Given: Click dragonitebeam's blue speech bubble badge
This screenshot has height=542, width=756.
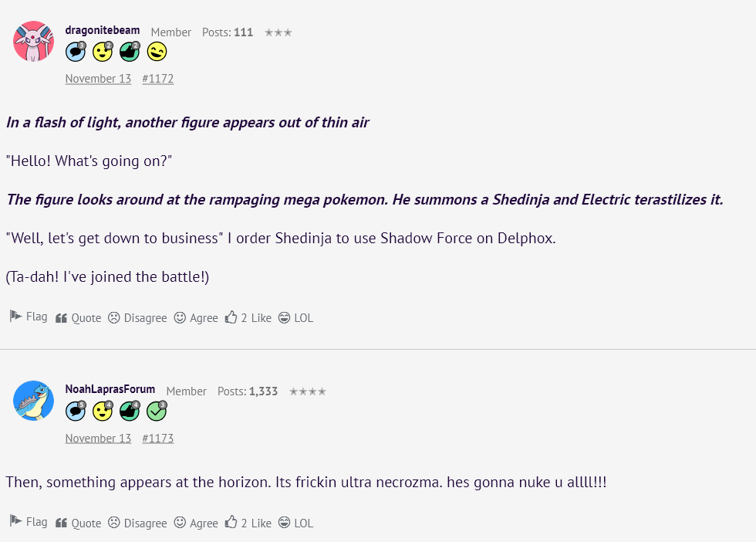Looking at the screenshot, I should point(76,52).
